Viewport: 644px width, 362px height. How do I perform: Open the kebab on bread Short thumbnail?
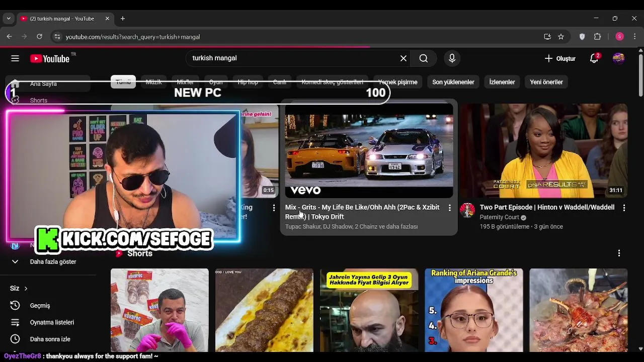(x=264, y=310)
